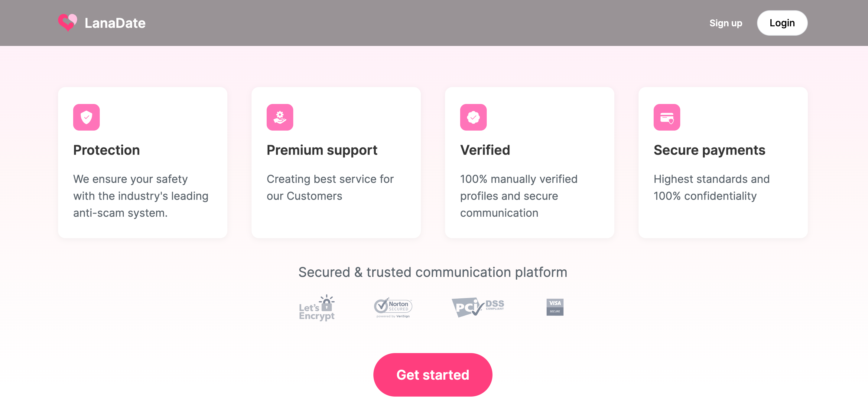Click the Protection shield checkmark icon
The width and height of the screenshot is (868, 412).
point(86,117)
